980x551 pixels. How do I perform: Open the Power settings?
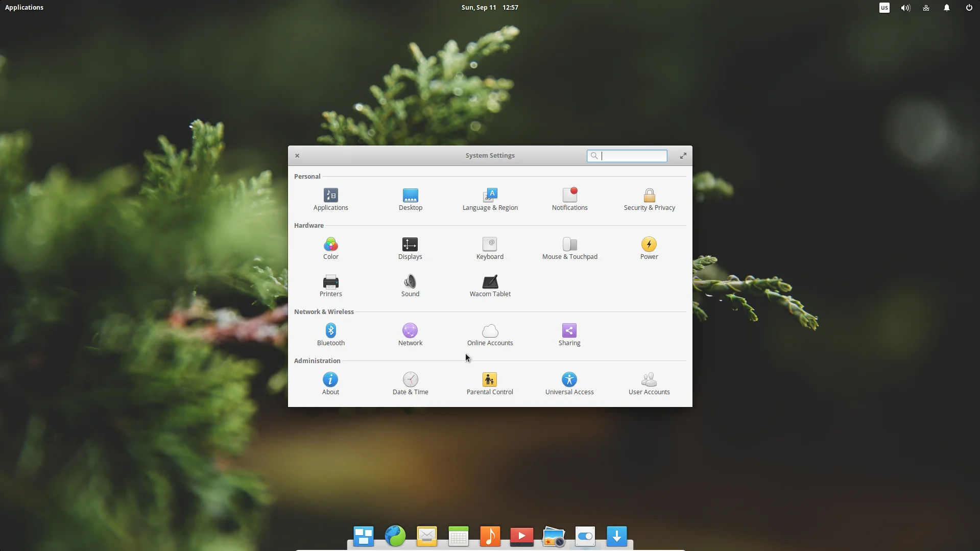coord(649,249)
